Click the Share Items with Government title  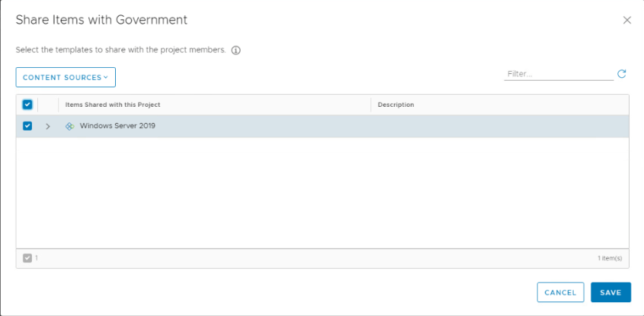point(101,20)
